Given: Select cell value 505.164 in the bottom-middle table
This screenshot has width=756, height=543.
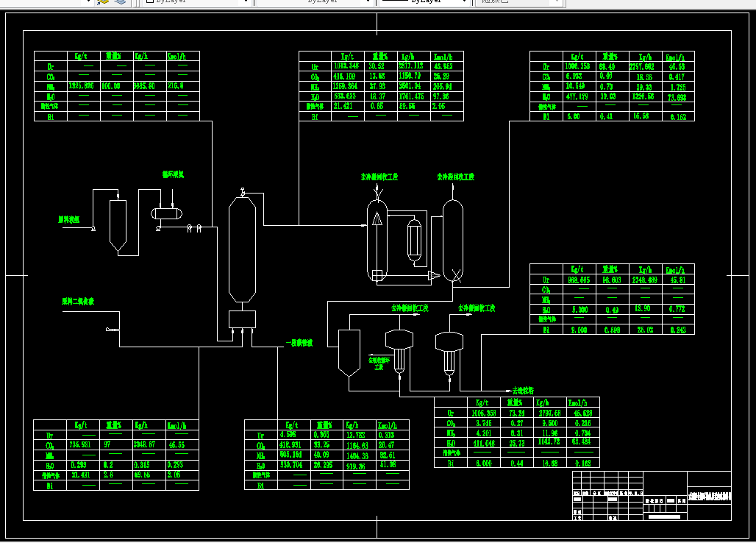Looking at the screenshot, I should click(x=290, y=455).
